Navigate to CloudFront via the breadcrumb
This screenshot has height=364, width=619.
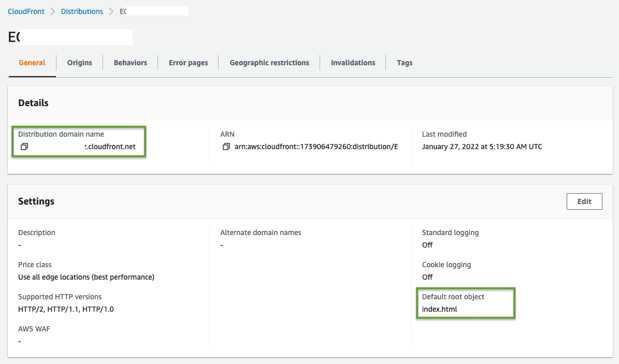[26, 11]
